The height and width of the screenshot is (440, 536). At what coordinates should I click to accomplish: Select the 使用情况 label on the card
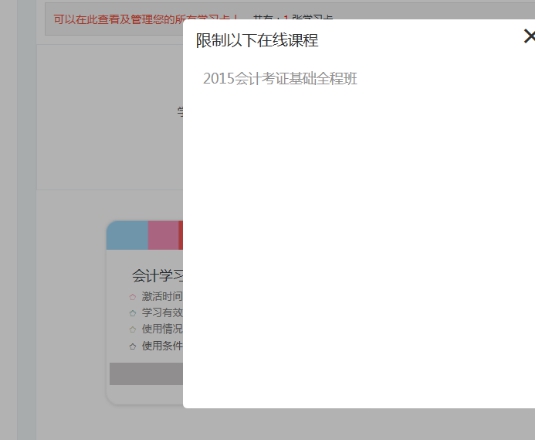(162, 329)
